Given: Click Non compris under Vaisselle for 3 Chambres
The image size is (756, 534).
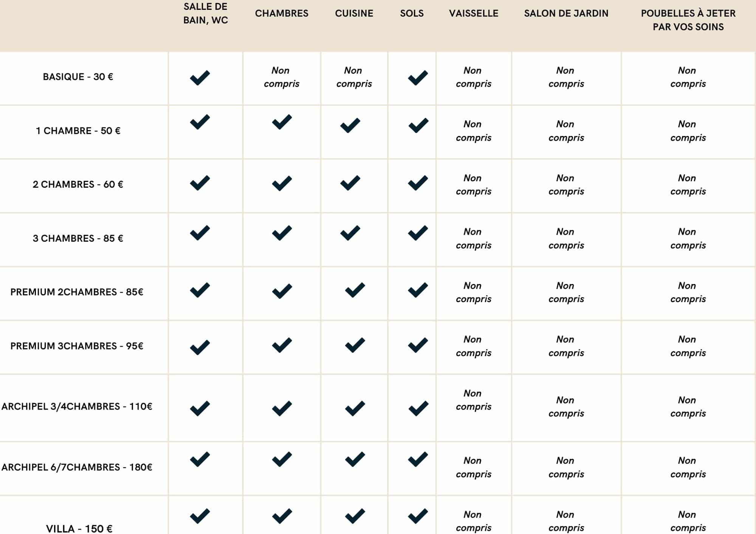Looking at the screenshot, I should 473,239.
